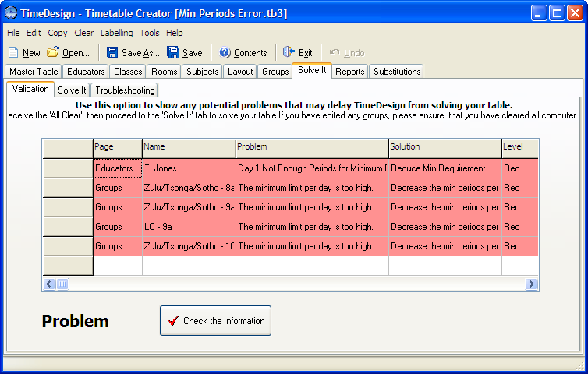Click the Name column header
This screenshot has width=588, height=374.
[189, 148]
